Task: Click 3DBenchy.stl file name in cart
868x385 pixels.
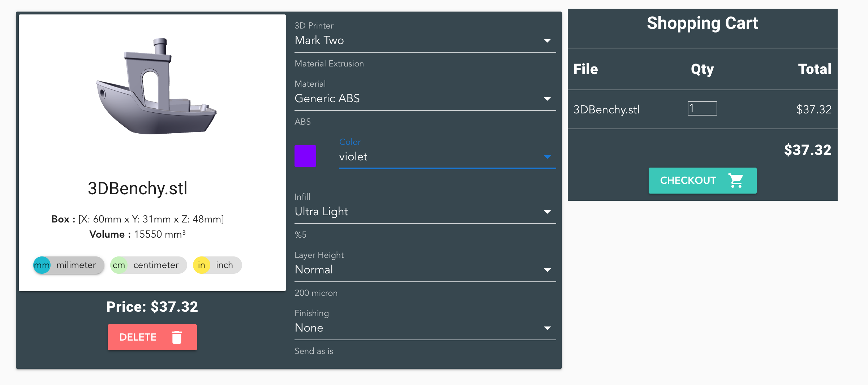Action: click(606, 109)
